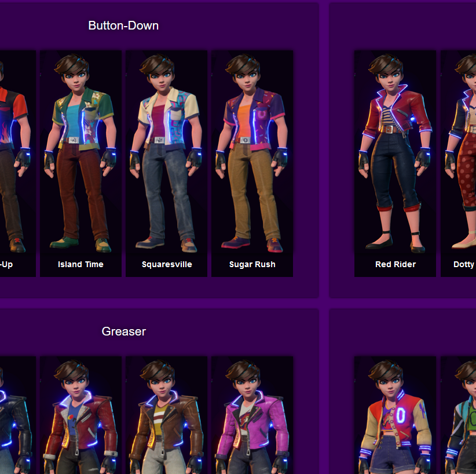Screen dimensions: 476x474
Task: Select the Red Rider outfit
Action: [x=395, y=156]
